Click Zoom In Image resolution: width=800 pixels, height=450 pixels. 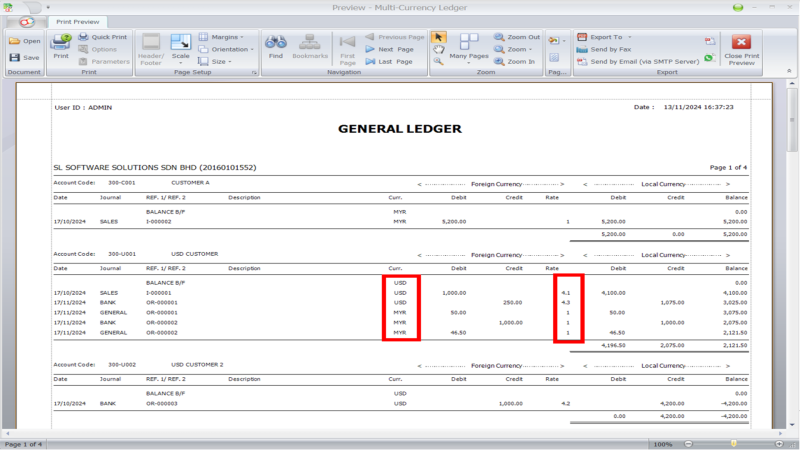(x=514, y=62)
